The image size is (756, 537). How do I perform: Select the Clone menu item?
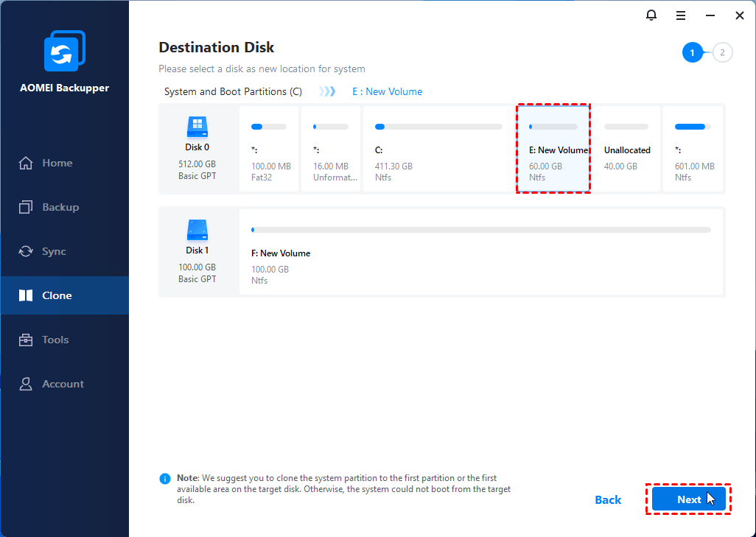(65, 295)
